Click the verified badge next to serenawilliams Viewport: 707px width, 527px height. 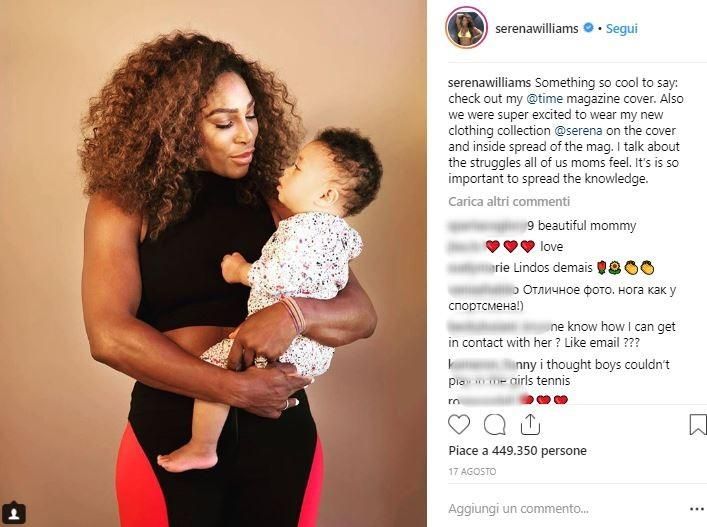pyautogui.click(x=588, y=28)
